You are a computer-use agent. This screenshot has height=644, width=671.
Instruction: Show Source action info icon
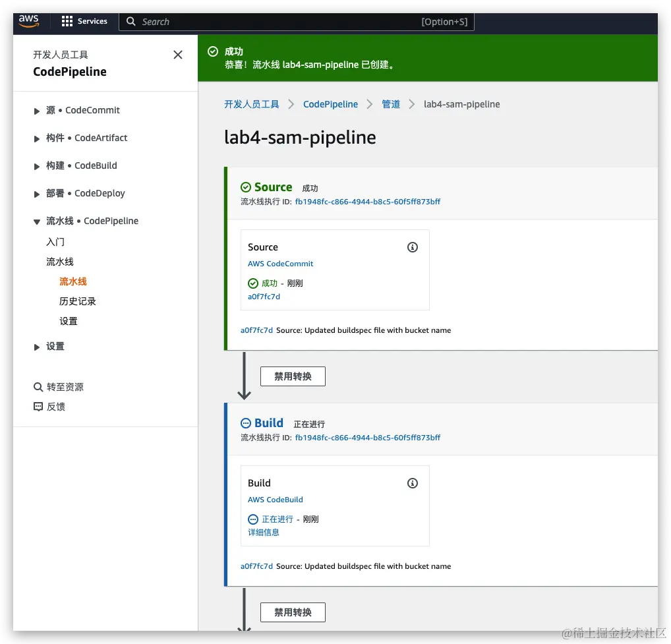413,247
